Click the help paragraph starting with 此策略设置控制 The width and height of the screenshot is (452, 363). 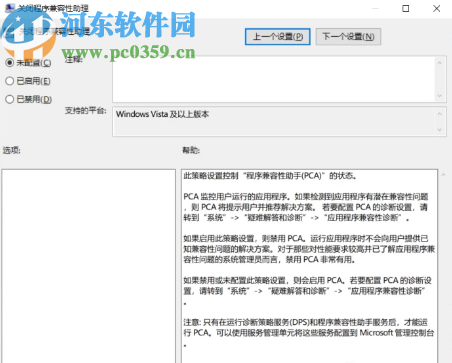(x=270, y=176)
